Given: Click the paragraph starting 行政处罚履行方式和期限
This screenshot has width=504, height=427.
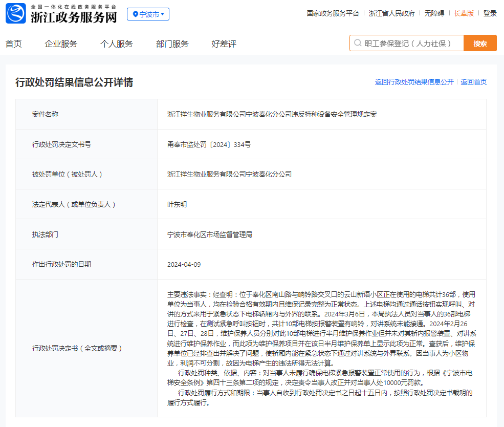Looking at the screenshot, I should point(320,397).
